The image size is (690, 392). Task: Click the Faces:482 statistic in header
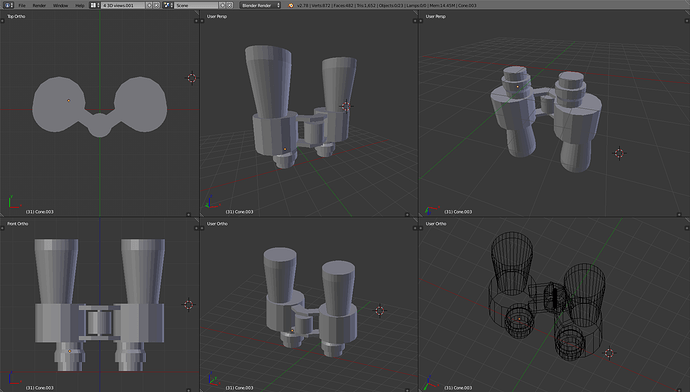coord(344,5)
